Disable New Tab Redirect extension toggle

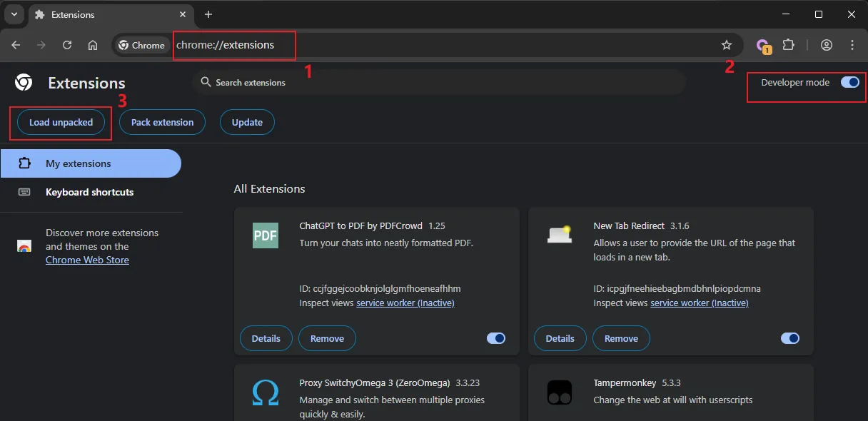790,338
